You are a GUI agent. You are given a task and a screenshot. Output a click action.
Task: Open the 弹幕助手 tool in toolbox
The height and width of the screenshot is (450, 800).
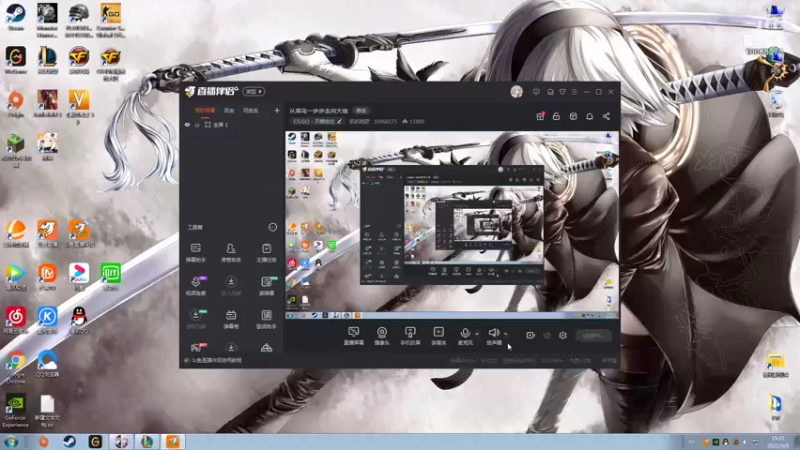195,253
